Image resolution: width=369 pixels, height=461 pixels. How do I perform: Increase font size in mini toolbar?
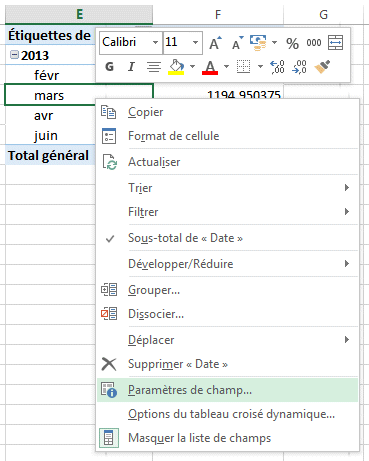point(215,43)
